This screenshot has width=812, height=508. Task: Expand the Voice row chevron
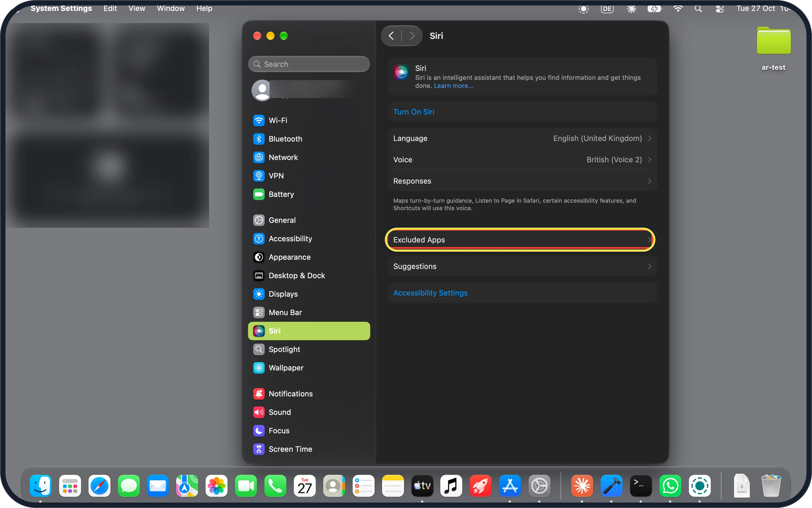(x=649, y=160)
